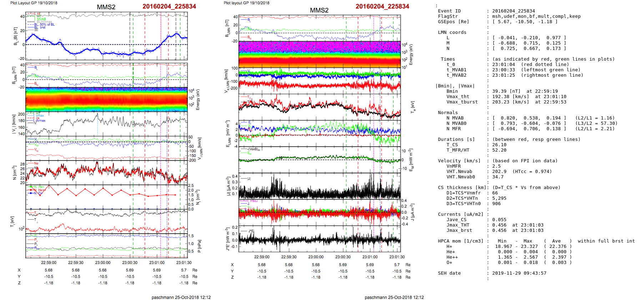The height and width of the screenshot is (300, 644).
Task: Click the right panel's electron energy spectrogram
Action: coord(319,54)
